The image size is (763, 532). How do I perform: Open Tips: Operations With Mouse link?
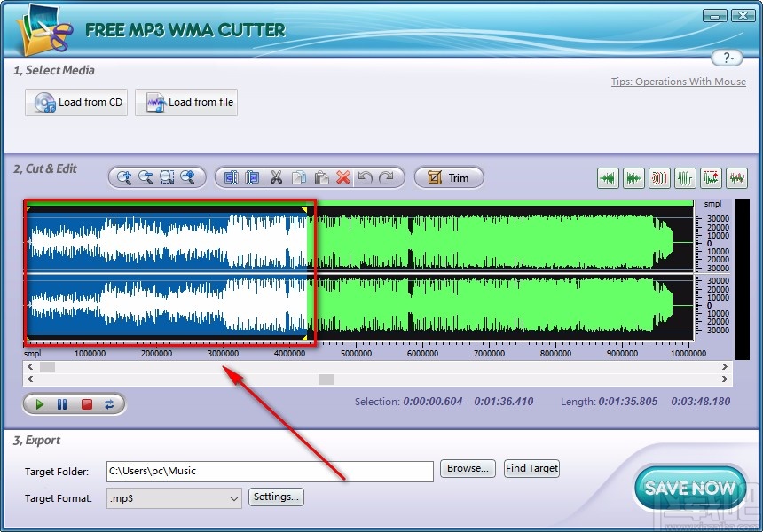679,82
